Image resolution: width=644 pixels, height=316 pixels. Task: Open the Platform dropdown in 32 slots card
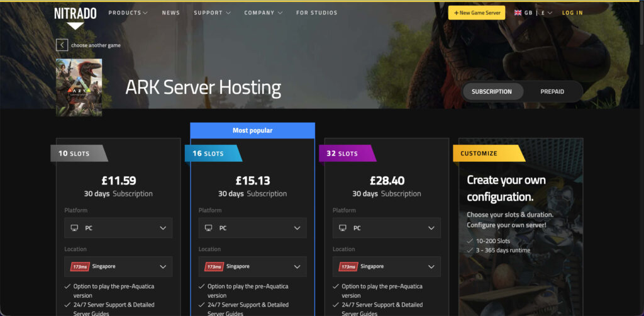click(387, 228)
